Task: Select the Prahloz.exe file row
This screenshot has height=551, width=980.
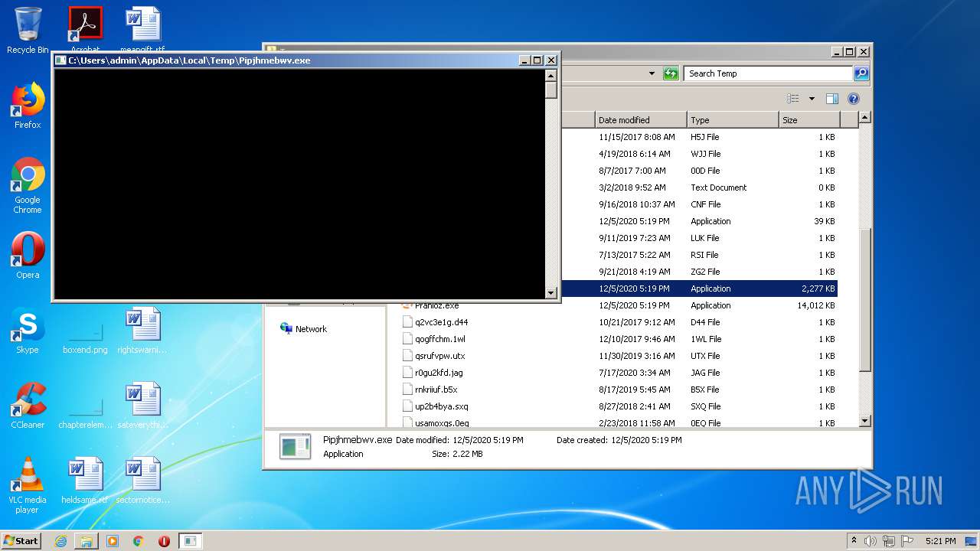Action: (619, 305)
